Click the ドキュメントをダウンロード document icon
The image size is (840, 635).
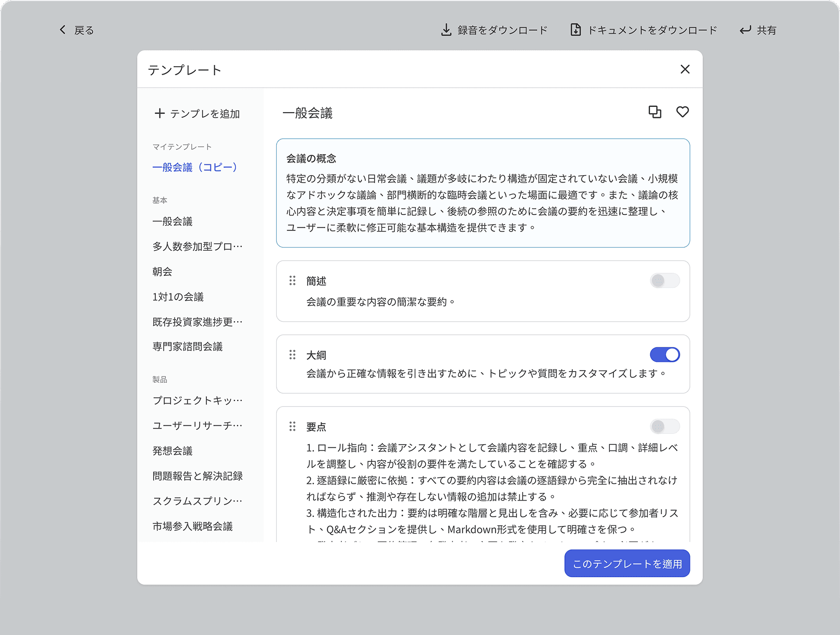point(575,30)
